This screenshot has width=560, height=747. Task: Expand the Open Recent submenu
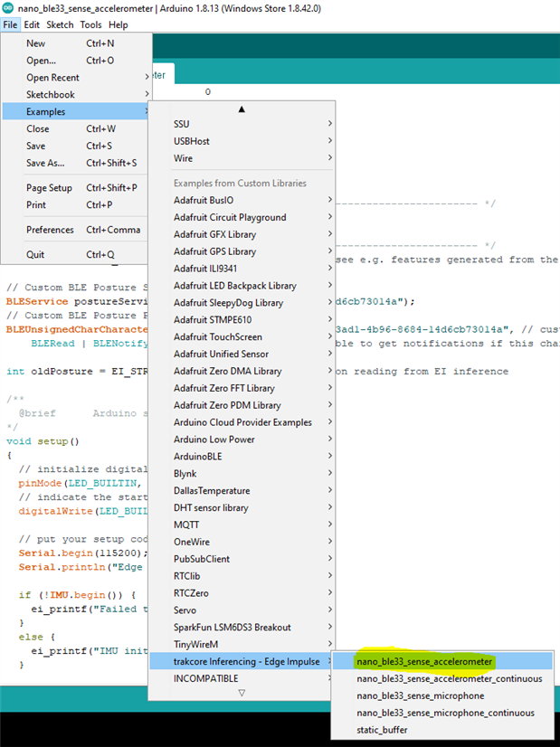76,78
